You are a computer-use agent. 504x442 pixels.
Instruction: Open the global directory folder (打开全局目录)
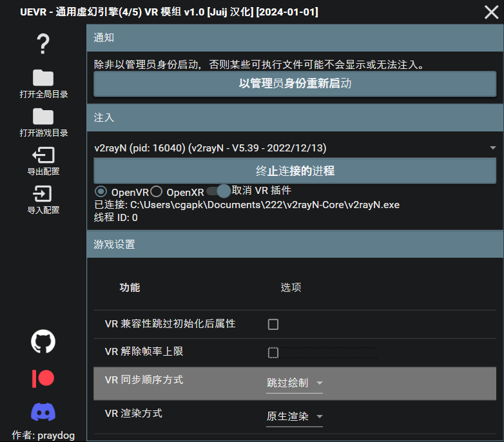(x=43, y=79)
